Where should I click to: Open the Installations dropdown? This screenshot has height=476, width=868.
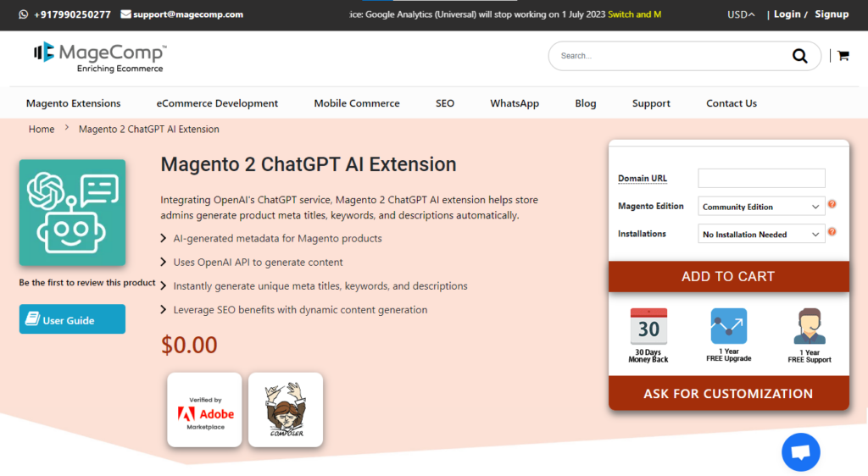click(x=761, y=235)
